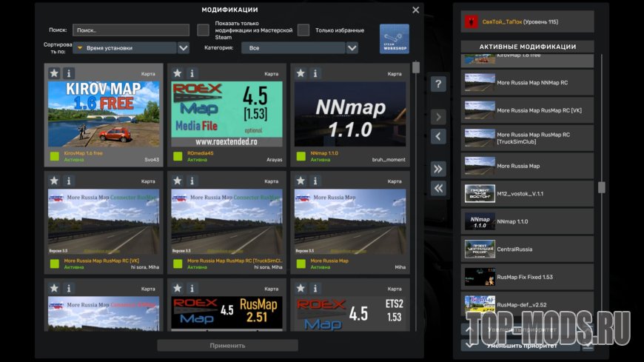Enable showing only Steam Workshop mods checkbox
Image resolution: width=644 pixels, height=362 pixels.
tap(203, 30)
